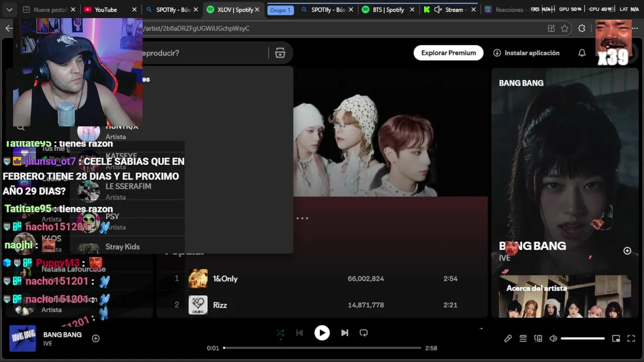Bookmark this page star icon
Screen dimensions: 644x362
click(x=565, y=29)
